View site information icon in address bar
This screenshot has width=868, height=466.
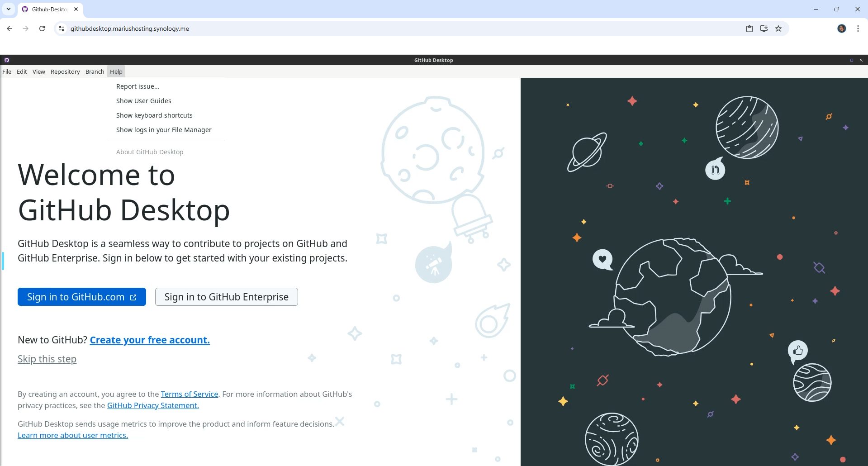[x=62, y=29]
